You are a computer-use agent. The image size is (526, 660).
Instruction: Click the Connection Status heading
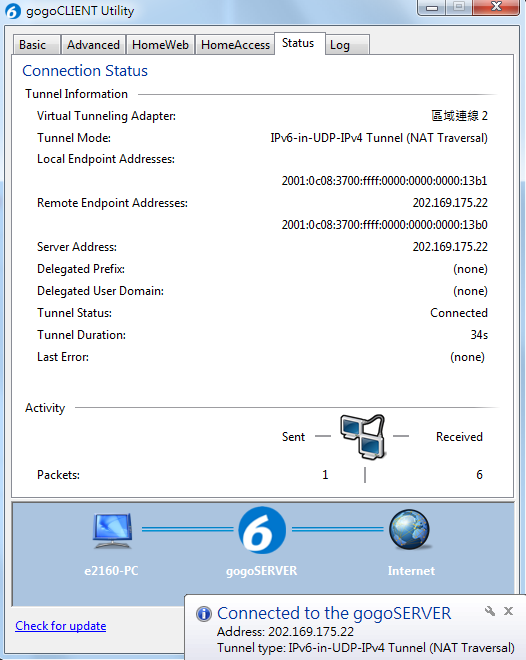(85, 71)
